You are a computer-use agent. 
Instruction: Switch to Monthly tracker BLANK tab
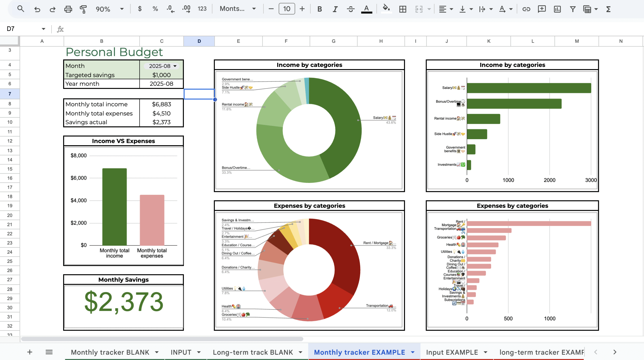pyautogui.click(x=110, y=352)
